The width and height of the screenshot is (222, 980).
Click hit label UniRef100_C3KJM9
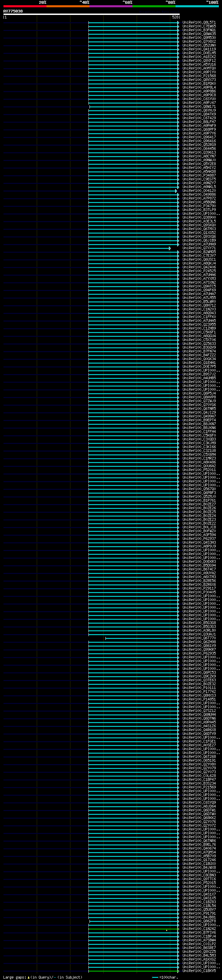click(x=199, y=443)
